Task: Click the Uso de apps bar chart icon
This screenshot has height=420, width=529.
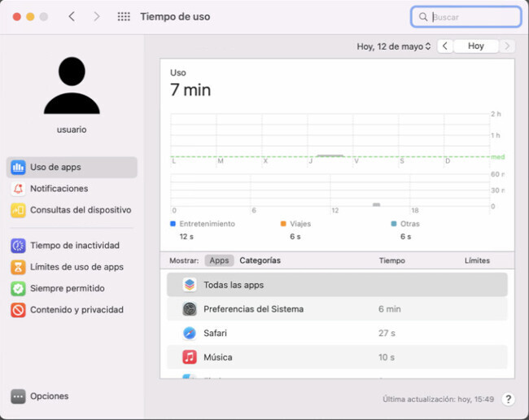Action: (18, 168)
